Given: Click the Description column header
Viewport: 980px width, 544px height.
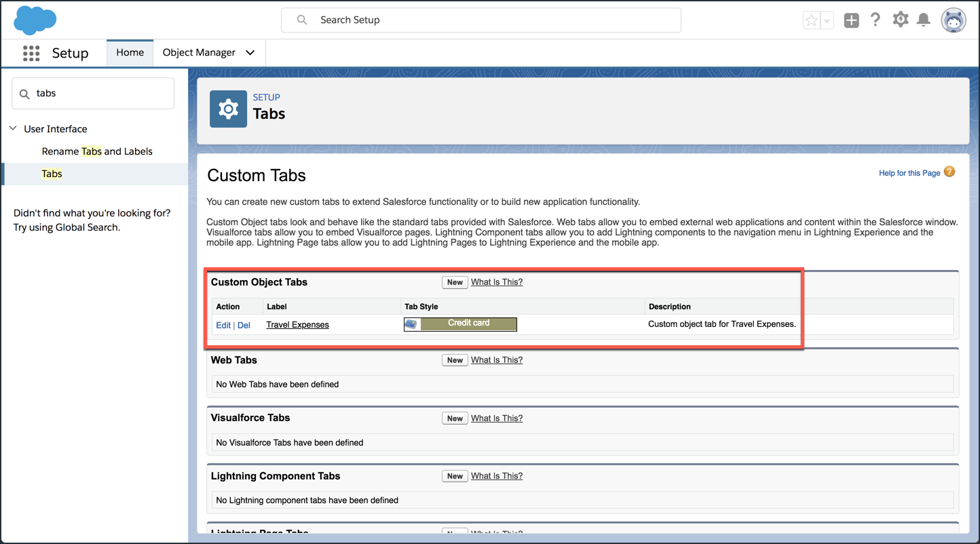Looking at the screenshot, I should click(x=670, y=307).
